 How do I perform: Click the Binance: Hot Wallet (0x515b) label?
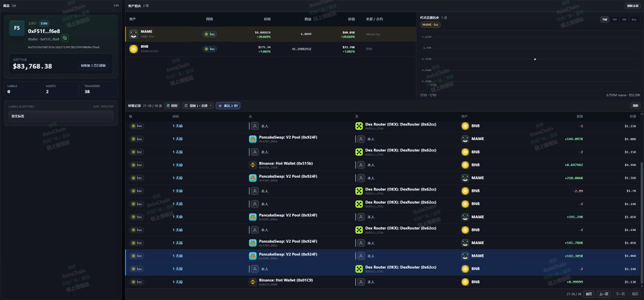[x=286, y=163]
